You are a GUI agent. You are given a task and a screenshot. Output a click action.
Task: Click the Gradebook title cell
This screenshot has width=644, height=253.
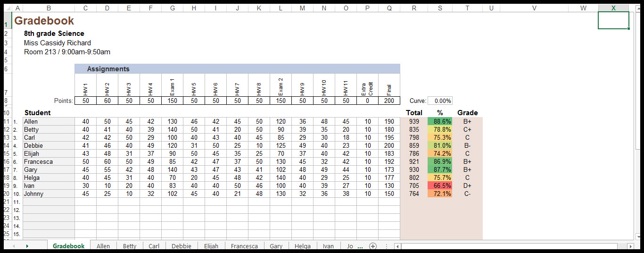pos(44,21)
